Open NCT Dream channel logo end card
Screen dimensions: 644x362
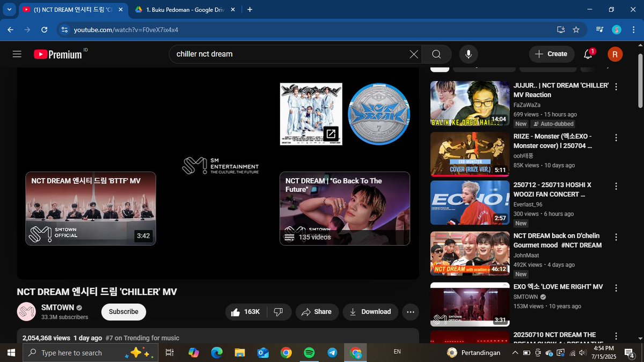click(379, 114)
